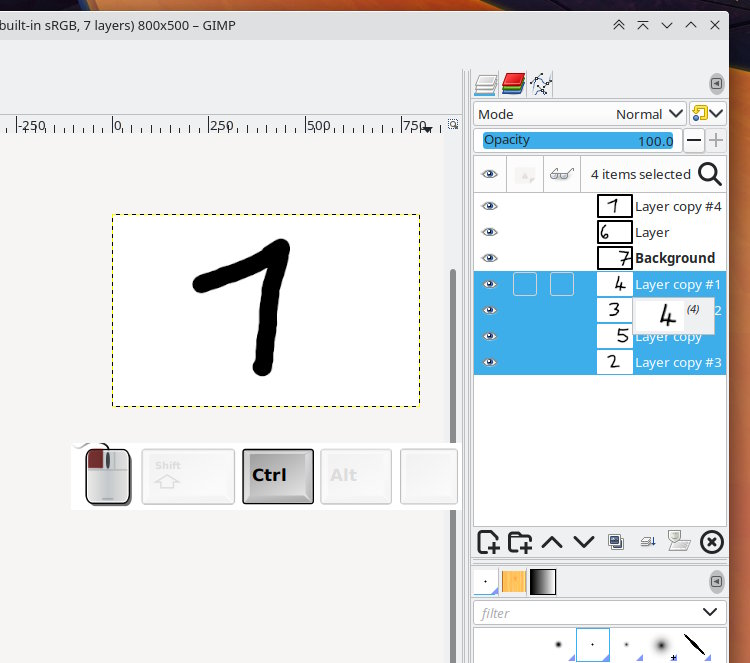This screenshot has height=663, width=750.
Task: Switch to the Gradients tab
Action: pos(542,582)
